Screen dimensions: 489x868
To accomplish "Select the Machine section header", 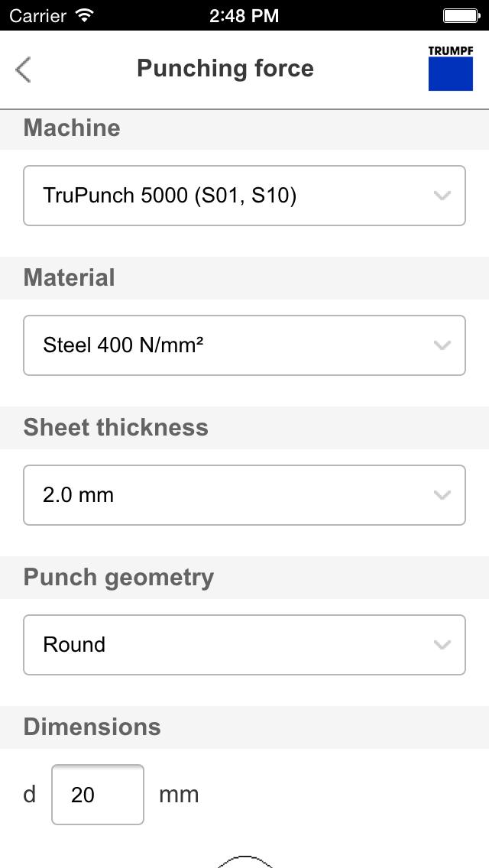I will (71, 128).
